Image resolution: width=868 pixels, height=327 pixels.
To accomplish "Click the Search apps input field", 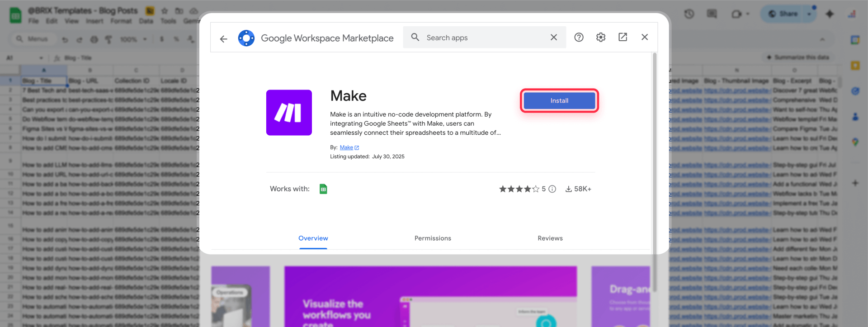I will pyautogui.click(x=484, y=38).
